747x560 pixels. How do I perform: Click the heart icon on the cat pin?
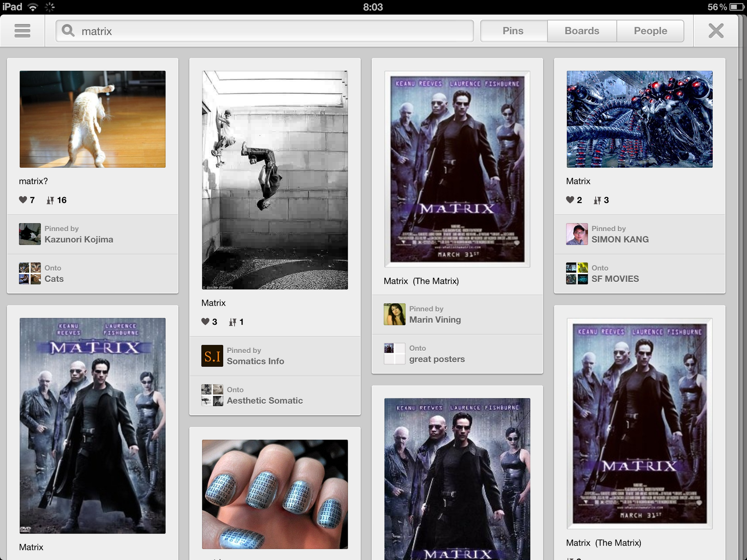click(23, 200)
